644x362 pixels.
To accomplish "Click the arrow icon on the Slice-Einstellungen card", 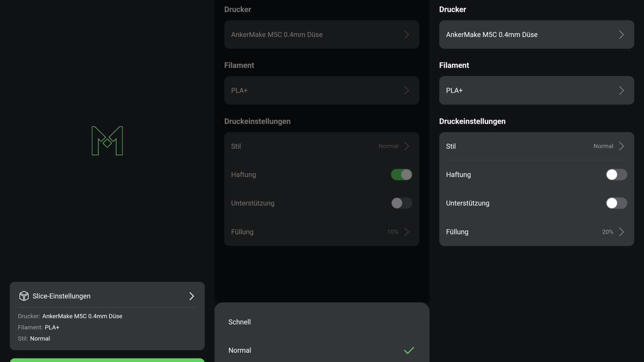I will (x=192, y=296).
